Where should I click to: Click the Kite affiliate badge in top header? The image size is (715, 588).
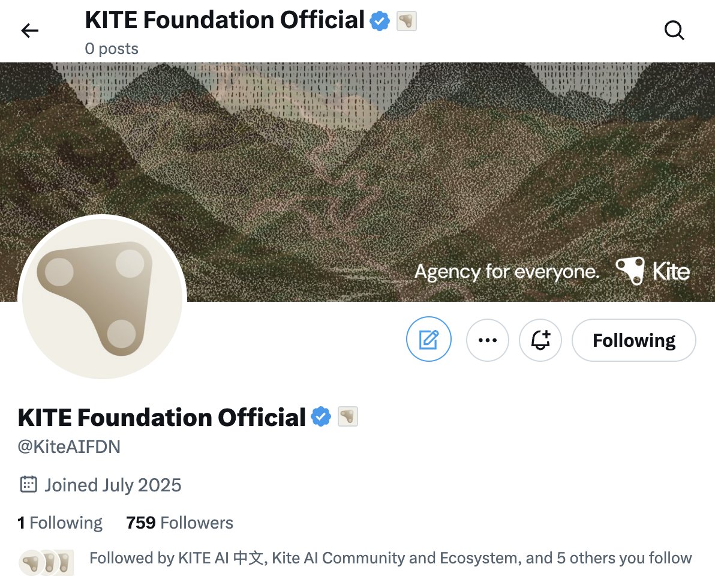[x=407, y=22]
